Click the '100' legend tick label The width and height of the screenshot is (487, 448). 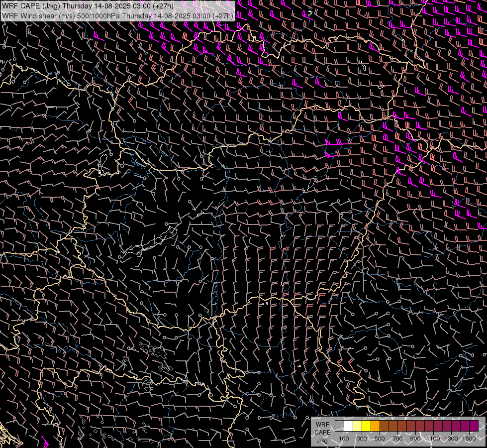pos(344,439)
